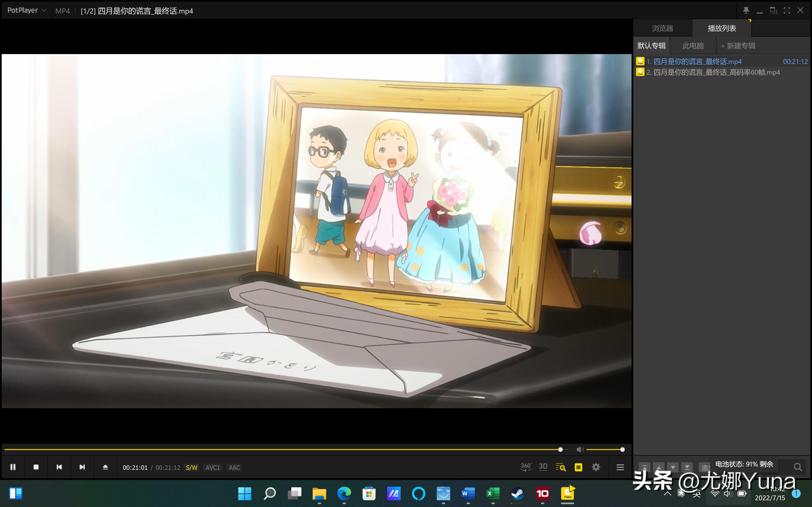Pin the window always on top

point(746,10)
